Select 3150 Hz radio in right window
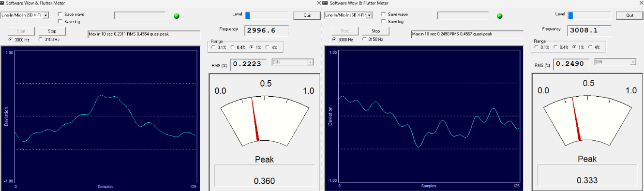This screenshot has height=191, width=644. point(364,39)
